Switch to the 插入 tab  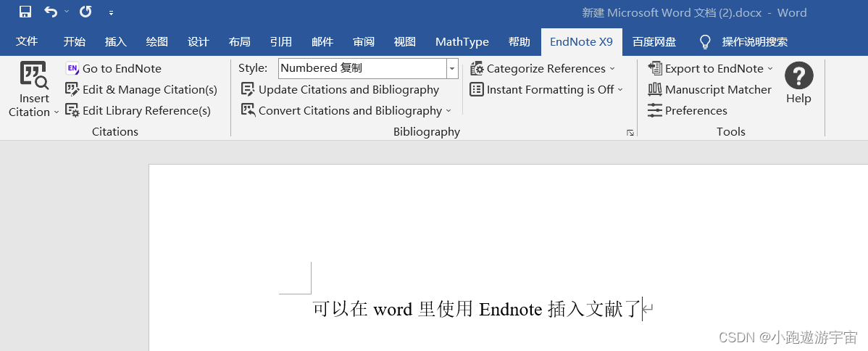point(116,41)
